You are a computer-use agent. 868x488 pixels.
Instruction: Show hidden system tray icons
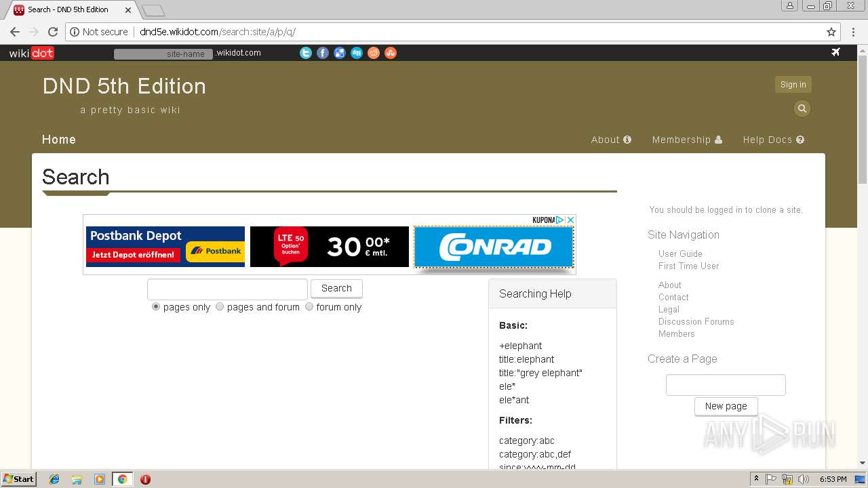(756, 479)
